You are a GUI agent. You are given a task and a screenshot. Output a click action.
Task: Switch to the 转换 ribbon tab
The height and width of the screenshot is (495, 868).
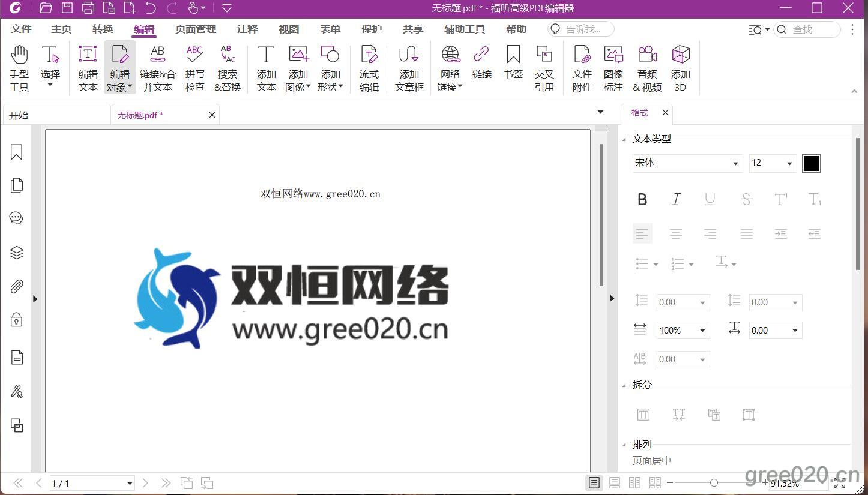click(103, 29)
